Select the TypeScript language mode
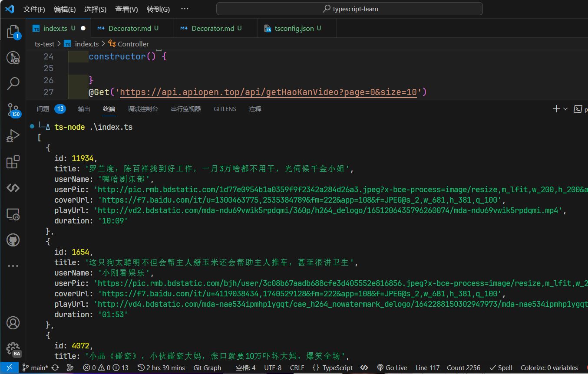The width and height of the screenshot is (588, 374). [333, 367]
